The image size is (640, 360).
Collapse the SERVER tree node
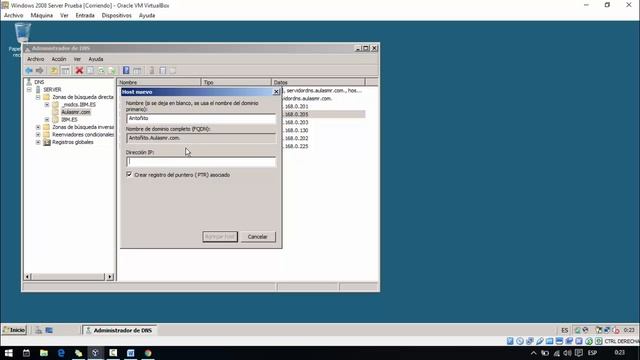click(x=29, y=89)
